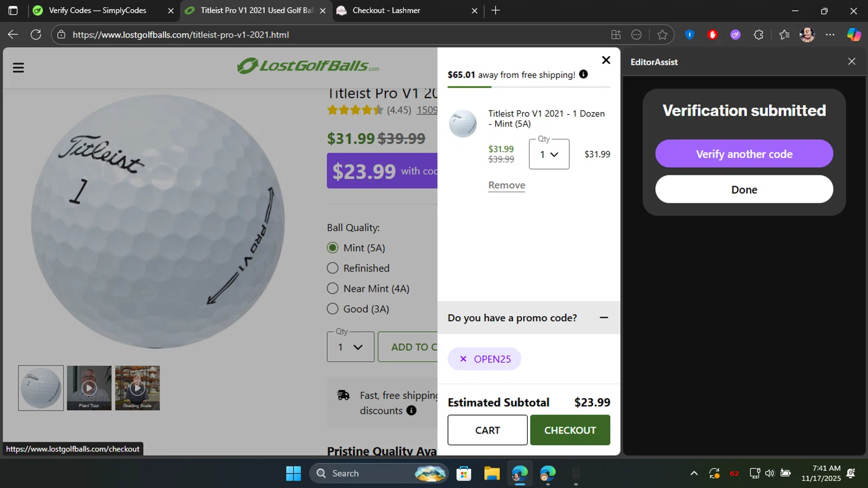Close the EditorAssist side panel
This screenshot has height=488, width=868.
[x=851, y=61]
